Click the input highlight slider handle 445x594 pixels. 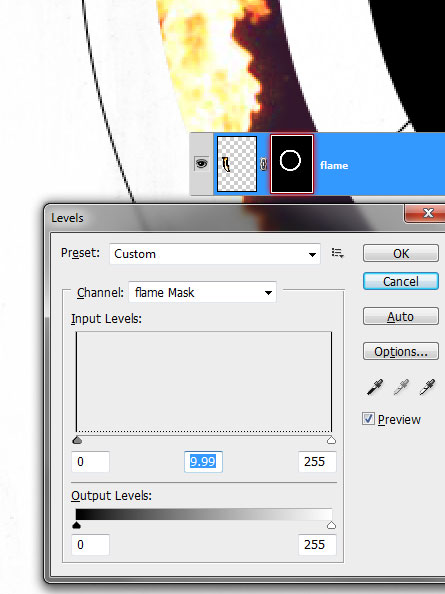click(x=331, y=440)
